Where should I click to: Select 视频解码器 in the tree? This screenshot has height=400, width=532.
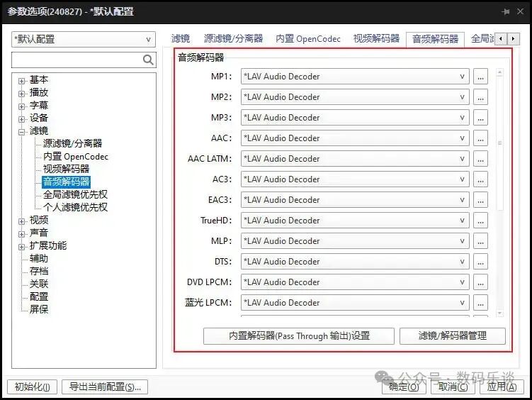(x=66, y=169)
